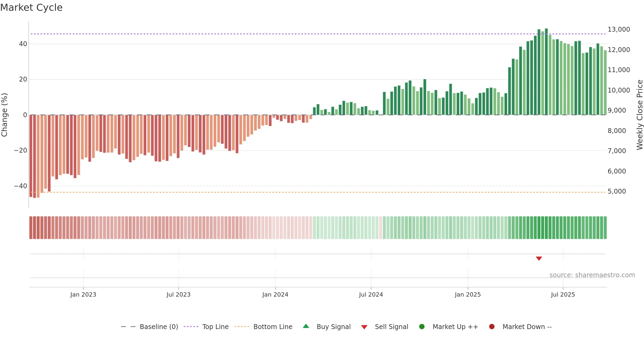
Task: Click the 11,000 price axis label
Action: click(x=619, y=70)
